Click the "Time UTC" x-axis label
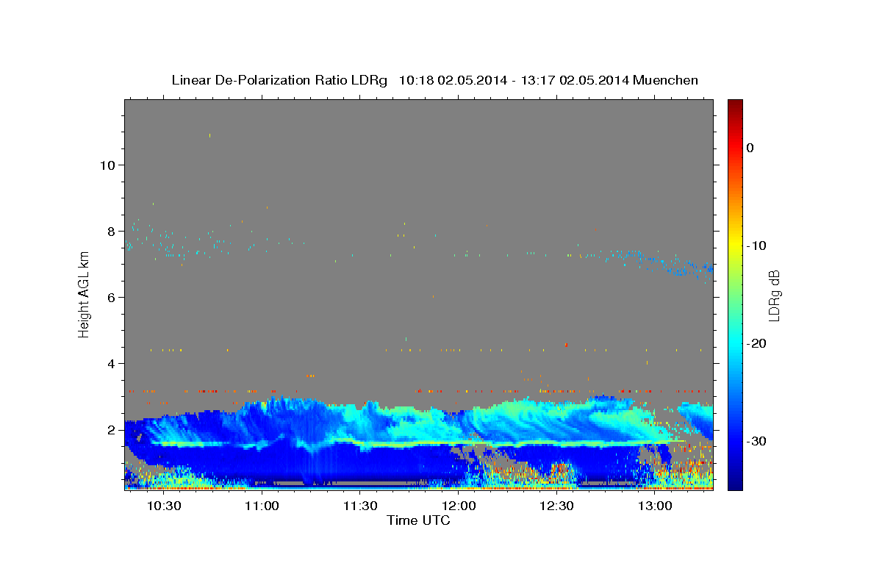This screenshot has width=882, height=588. 418,520
